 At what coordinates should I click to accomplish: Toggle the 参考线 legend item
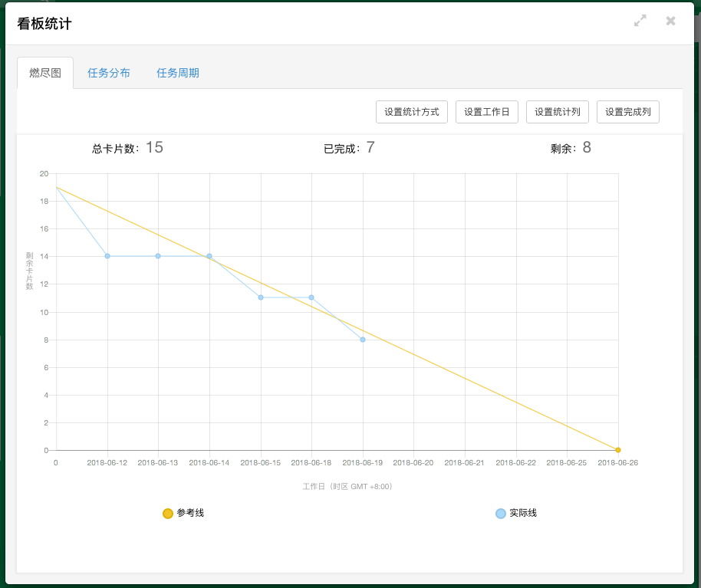point(183,513)
